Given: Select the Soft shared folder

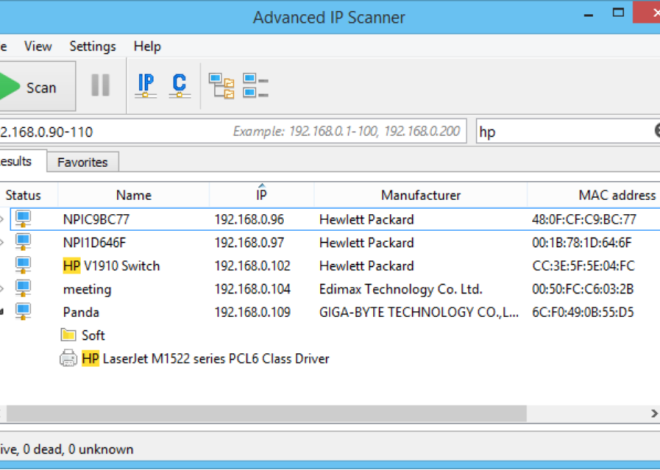Looking at the screenshot, I should click(93, 335).
